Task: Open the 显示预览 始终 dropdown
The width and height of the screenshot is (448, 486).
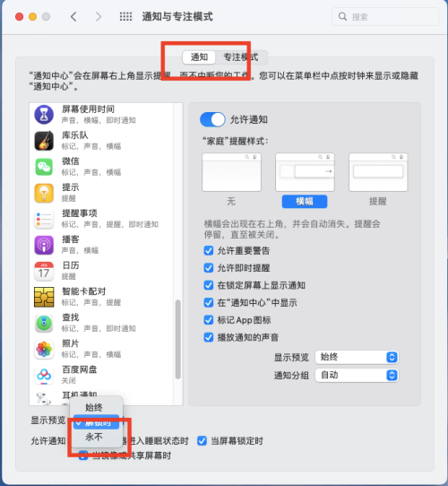Action: [357, 357]
